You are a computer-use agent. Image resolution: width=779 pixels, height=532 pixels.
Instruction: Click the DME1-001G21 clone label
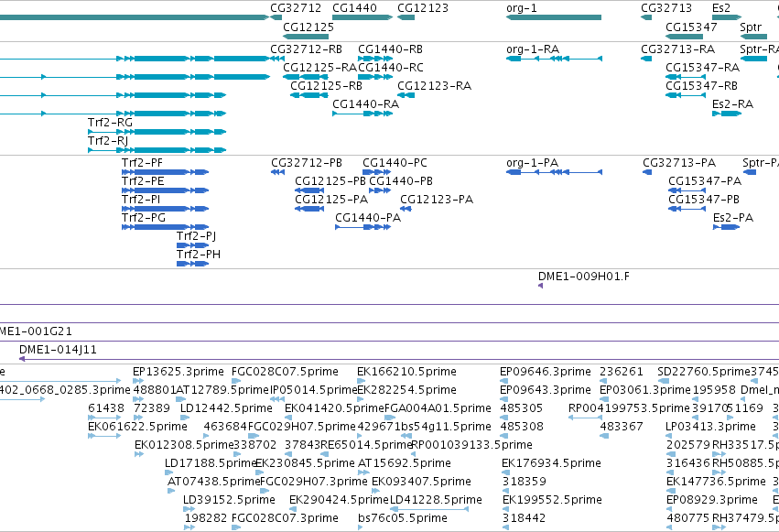click(36, 331)
